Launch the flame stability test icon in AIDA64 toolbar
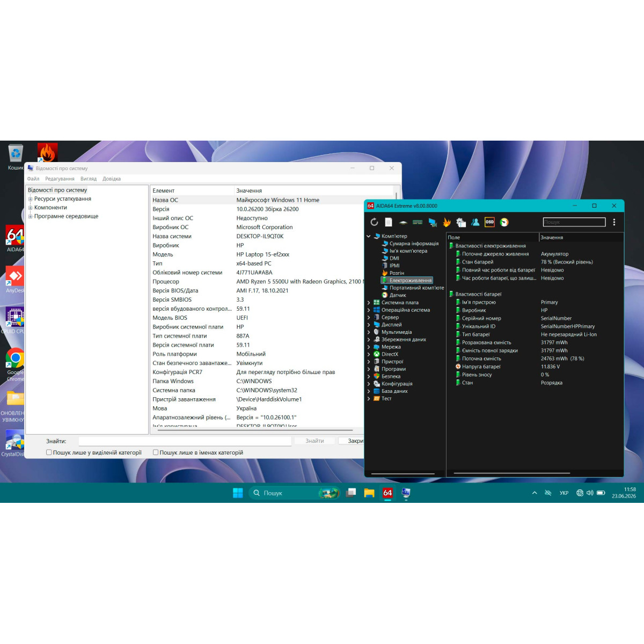644x644 pixels. point(447,222)
